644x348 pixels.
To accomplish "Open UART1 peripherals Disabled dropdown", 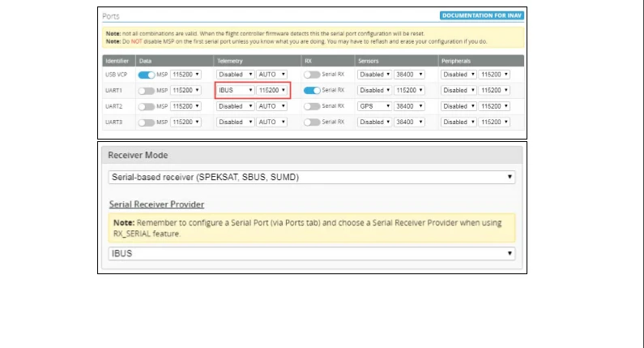I will (458, 90).
